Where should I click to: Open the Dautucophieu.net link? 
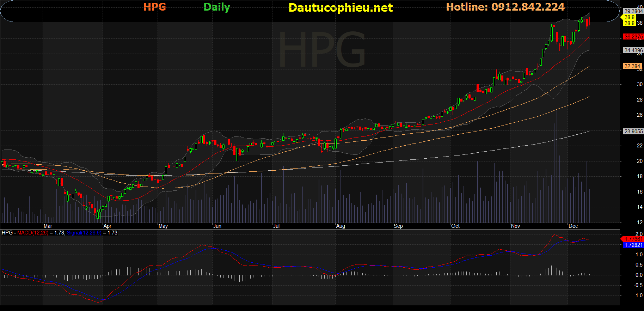tap(340, 8)
